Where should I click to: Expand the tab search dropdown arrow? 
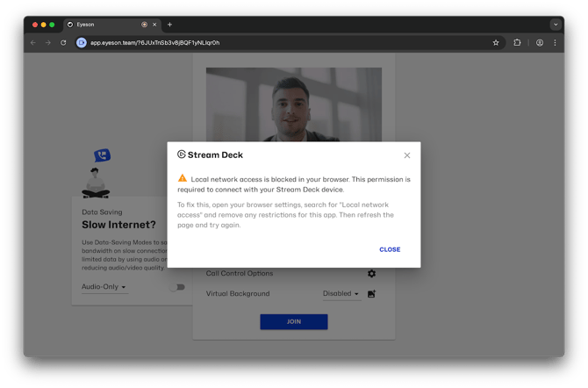(556, 25)
